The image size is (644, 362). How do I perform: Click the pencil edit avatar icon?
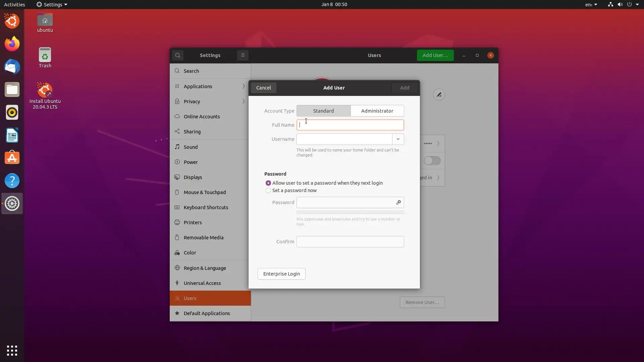click(x=439, y=95)
